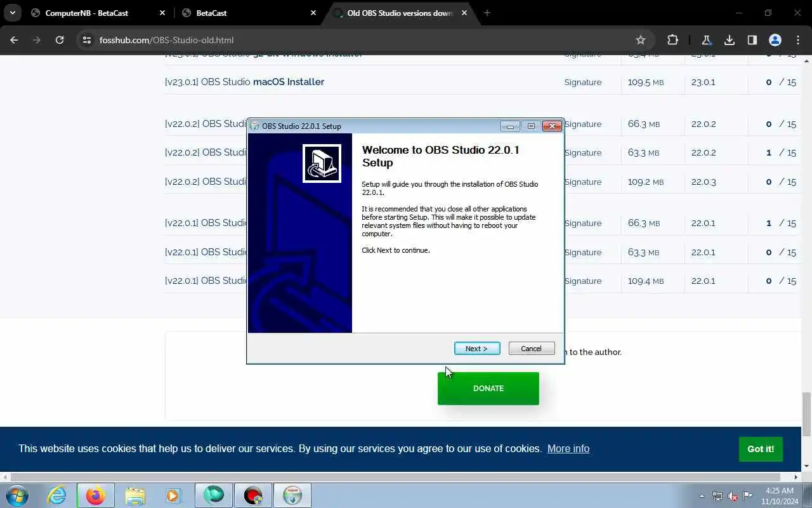This screenshot has width=812, height=508.
Task: Select the 109.5 MB file size cell
Action: coord(646,82)
